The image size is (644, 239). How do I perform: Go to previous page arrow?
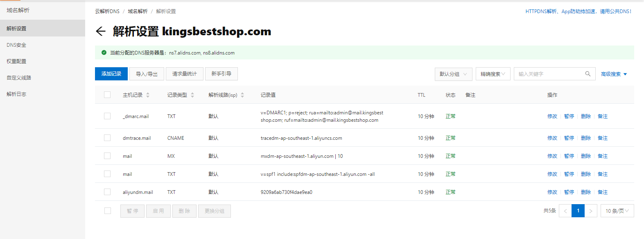pos(565,211)
